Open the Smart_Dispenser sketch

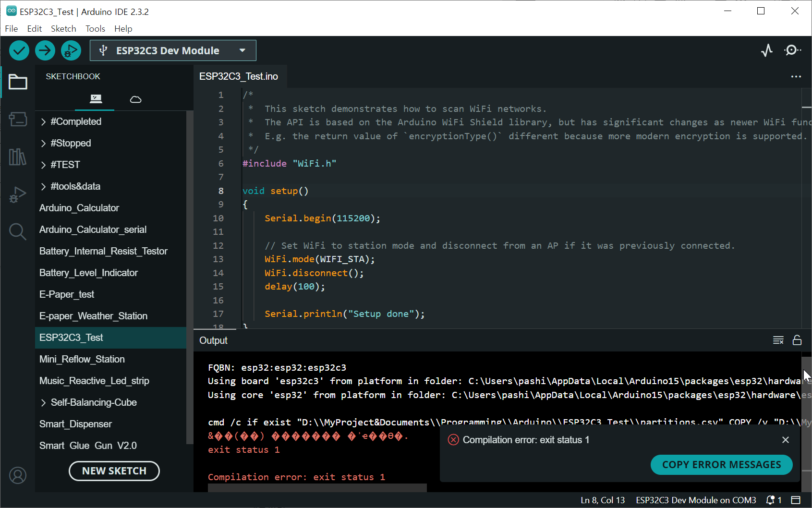coord(110,424)
